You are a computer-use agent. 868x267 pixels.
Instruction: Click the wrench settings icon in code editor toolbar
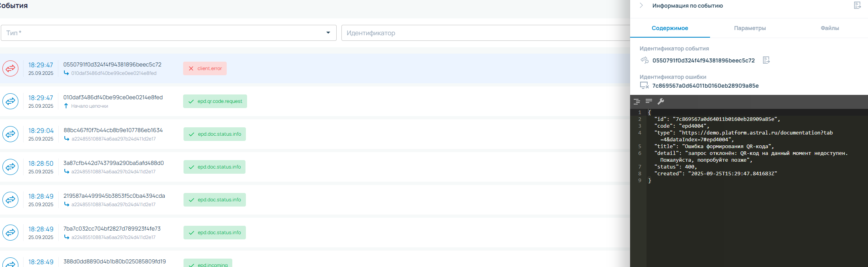661,101
